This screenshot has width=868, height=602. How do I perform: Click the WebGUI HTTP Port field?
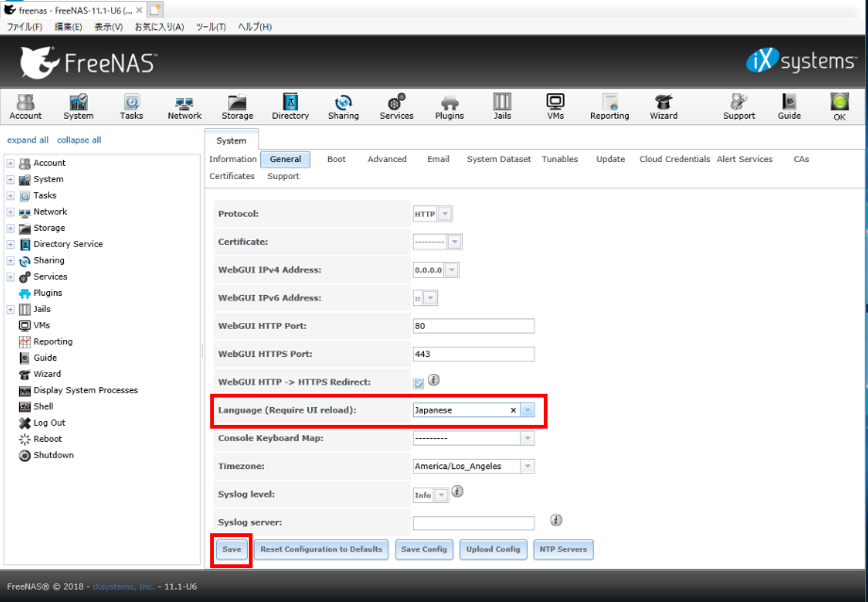tap(474, 326)
